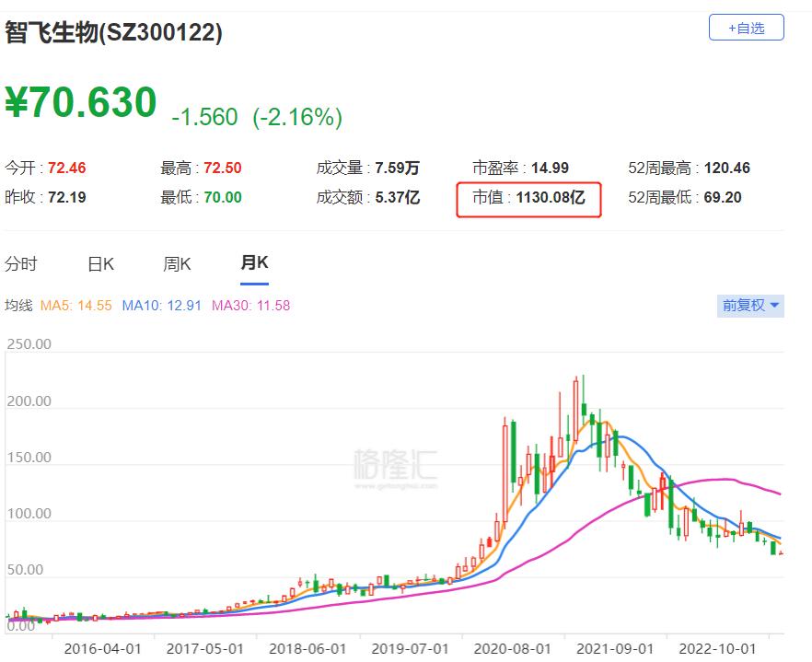The image size is (812, 662).
Task: Click x-axis date 2017-05-01
Action: pyautogui.click(x=205, y=649)
